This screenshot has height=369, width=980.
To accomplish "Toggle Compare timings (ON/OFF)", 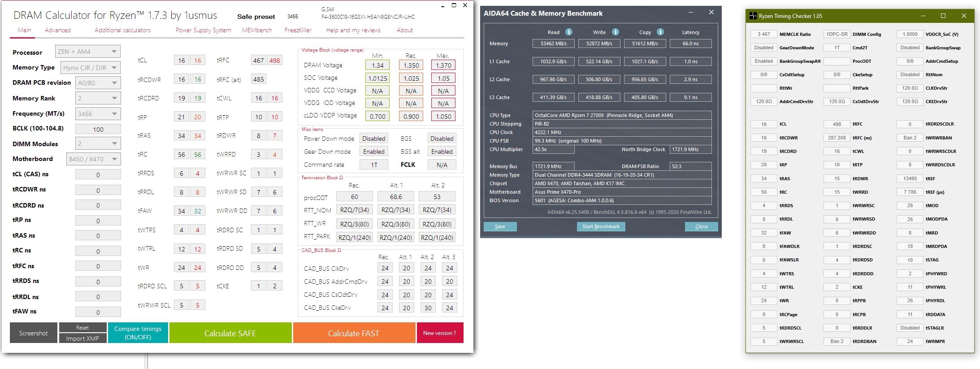I will coord(138,333).
